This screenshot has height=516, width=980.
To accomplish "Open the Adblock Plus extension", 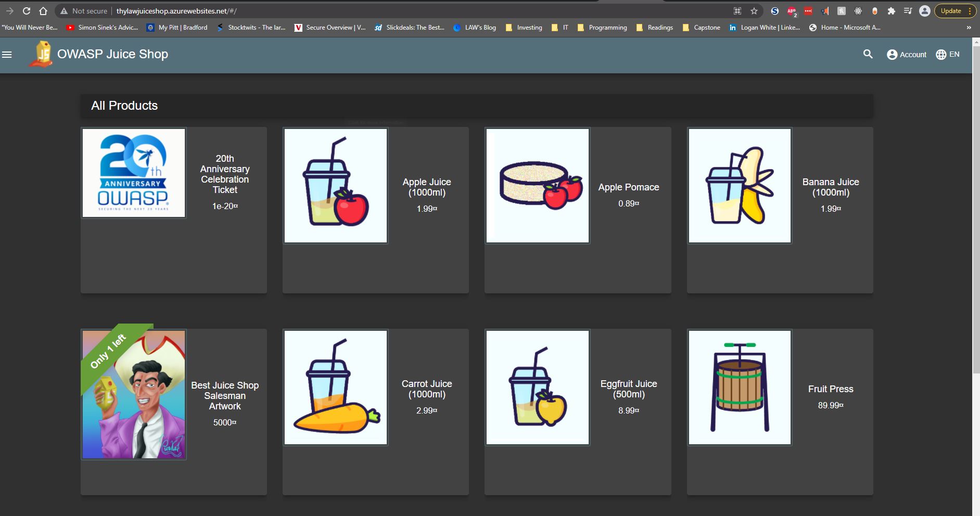I will 792,11.
